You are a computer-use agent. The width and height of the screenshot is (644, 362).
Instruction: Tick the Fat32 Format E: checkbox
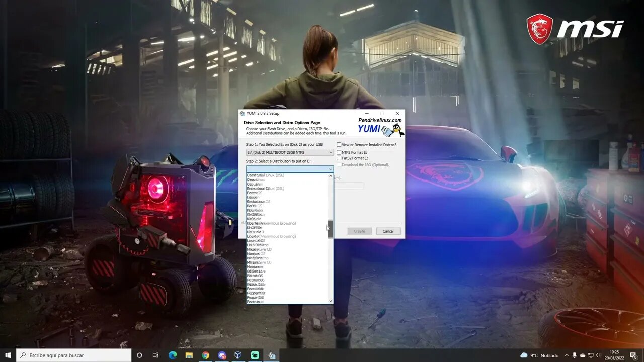tap(339, 158)
